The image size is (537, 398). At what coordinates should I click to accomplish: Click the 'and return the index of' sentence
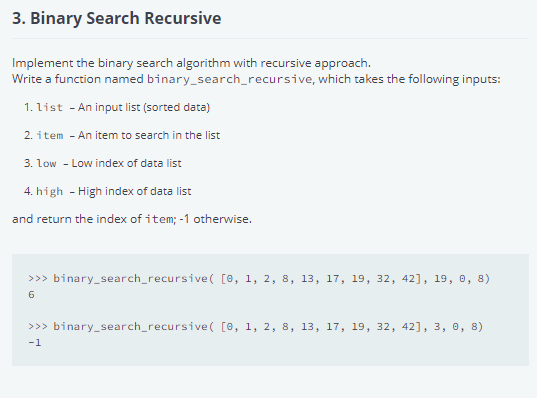[x=132, y=219]
